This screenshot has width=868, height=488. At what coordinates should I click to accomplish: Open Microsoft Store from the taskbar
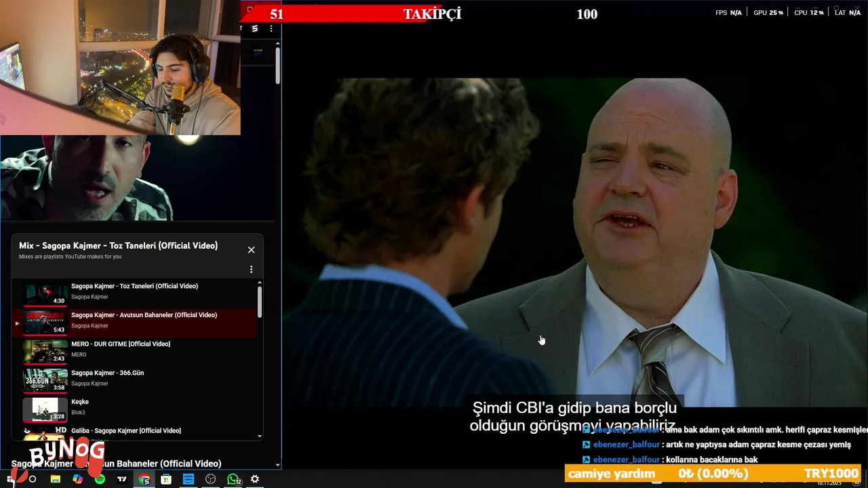point(166,479)
